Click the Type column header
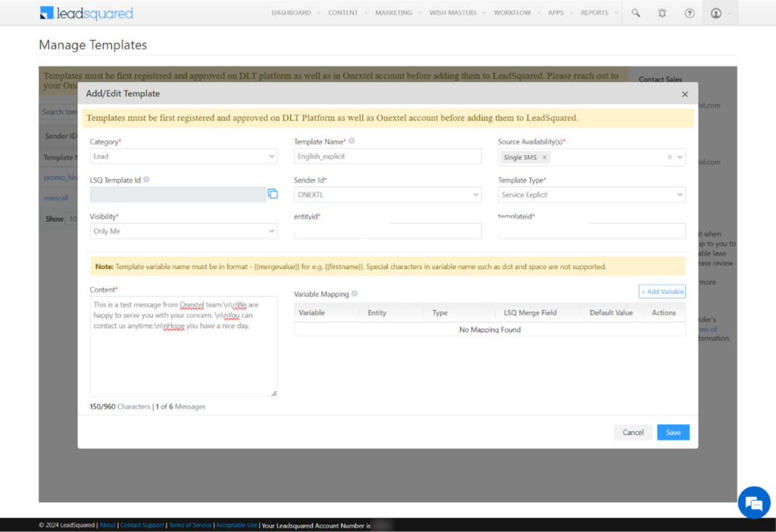The image size is (776, 532). [x=440, y=313]
